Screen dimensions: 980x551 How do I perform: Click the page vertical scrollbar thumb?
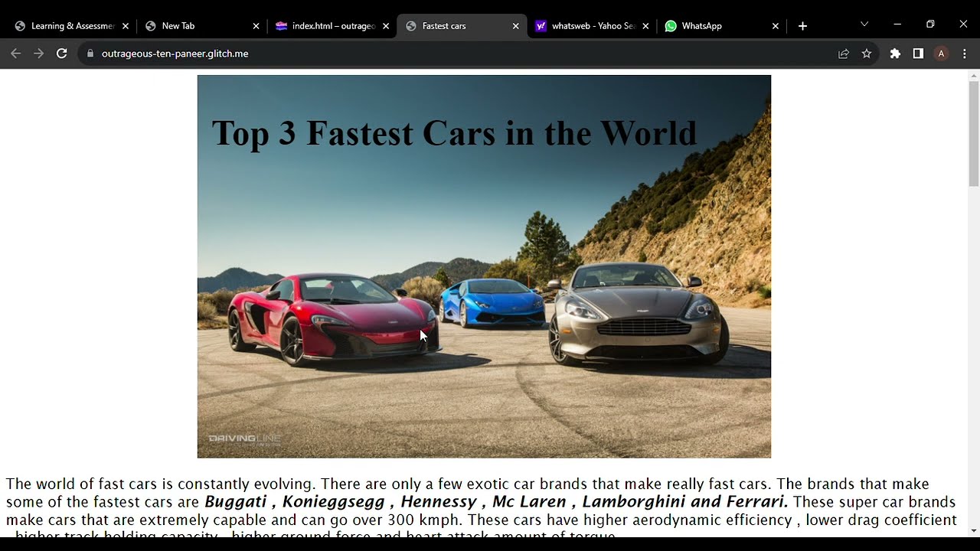click(974, 133)
